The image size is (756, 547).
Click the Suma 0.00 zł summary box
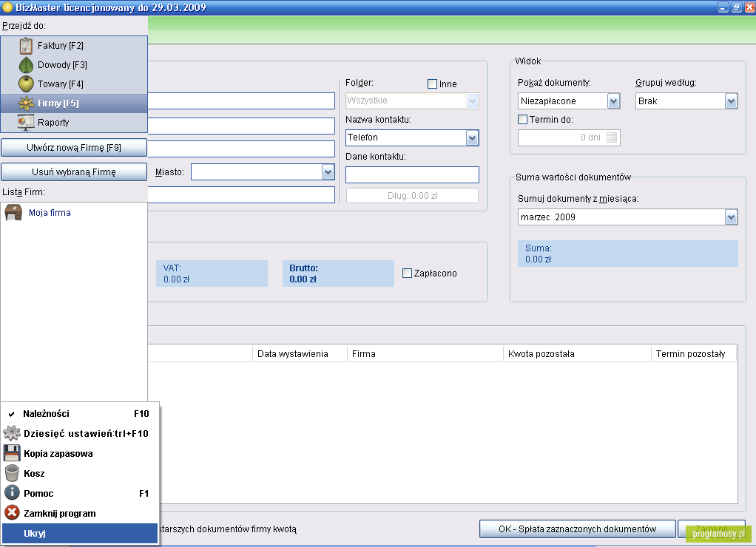pyautogui.click(x=628, y=254)
